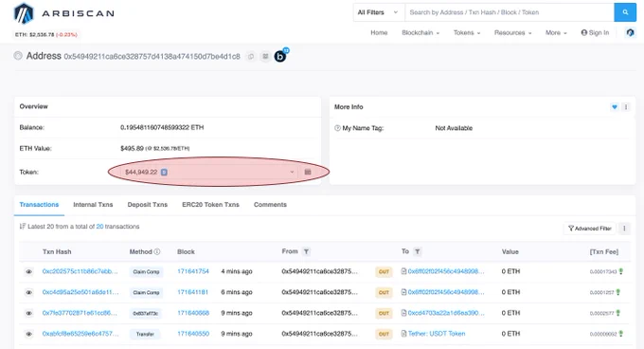This screenshot has width=644, height=349.
Task: Click the Transfer method badge
Action: (x=146, y=334)
